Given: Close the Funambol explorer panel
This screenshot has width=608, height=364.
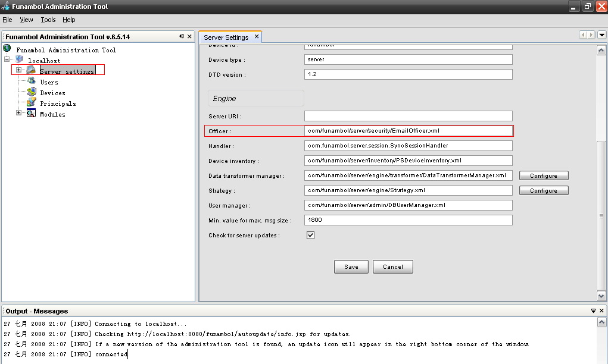Looking at the screenshot, I should click(189, 36).
